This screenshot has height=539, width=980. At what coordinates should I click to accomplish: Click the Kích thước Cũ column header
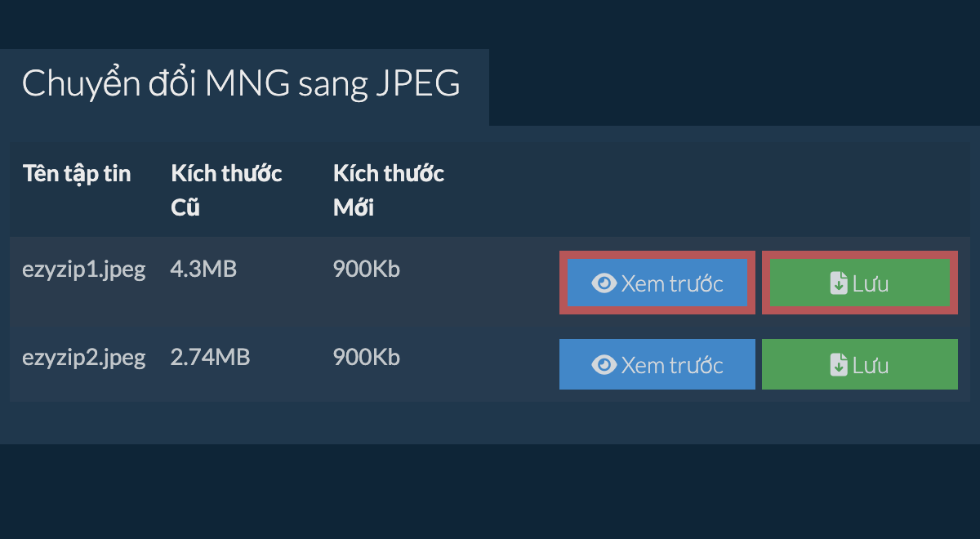point(226,190)
